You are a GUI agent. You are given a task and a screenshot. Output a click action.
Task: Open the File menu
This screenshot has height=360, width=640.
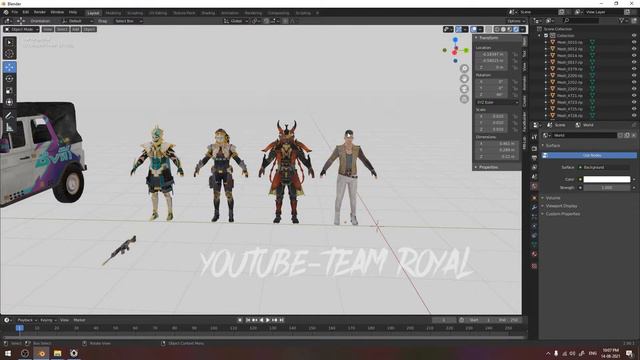[15, 12]
